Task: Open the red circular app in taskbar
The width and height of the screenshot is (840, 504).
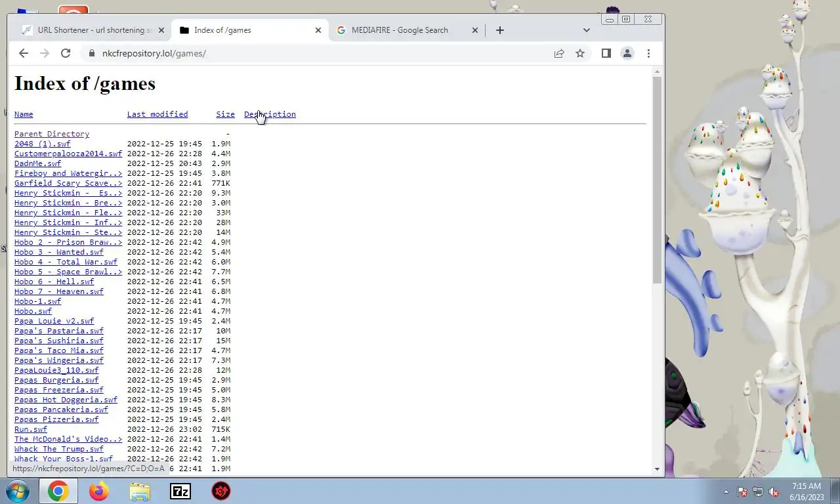Action: tap(221, 491)
